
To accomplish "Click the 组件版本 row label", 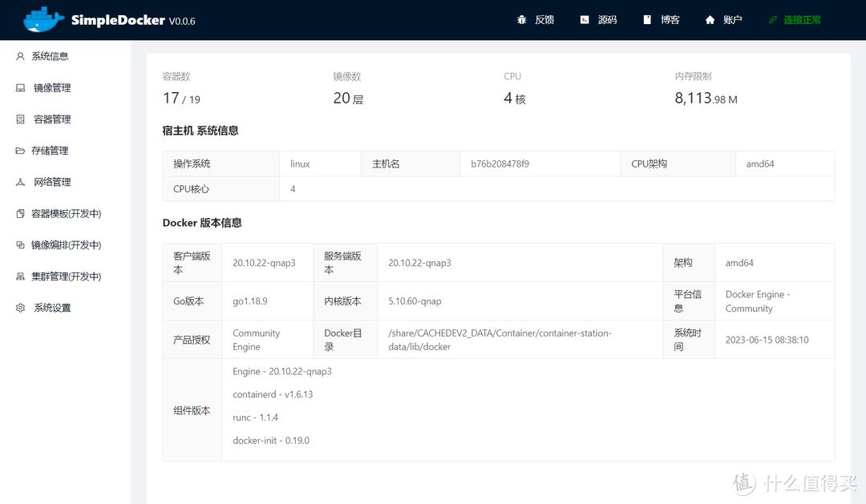I will click(192, 411).
